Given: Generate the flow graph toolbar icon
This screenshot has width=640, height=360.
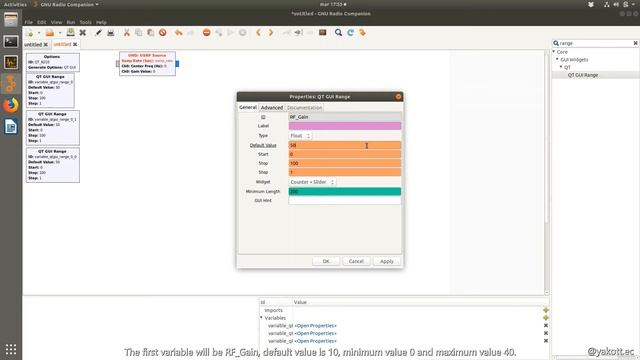Looking at the screenshot, I should 219,33.
